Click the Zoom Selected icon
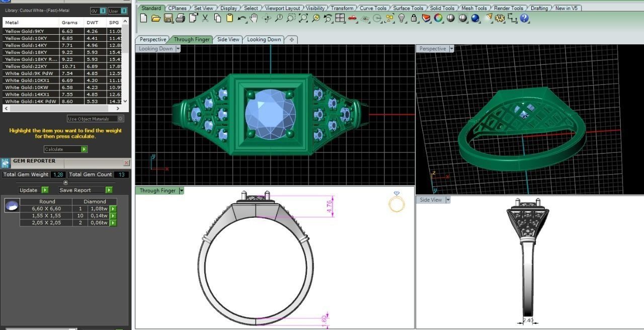Image resolution: width=644 pixels, height=330 pixels. (315, 18)
